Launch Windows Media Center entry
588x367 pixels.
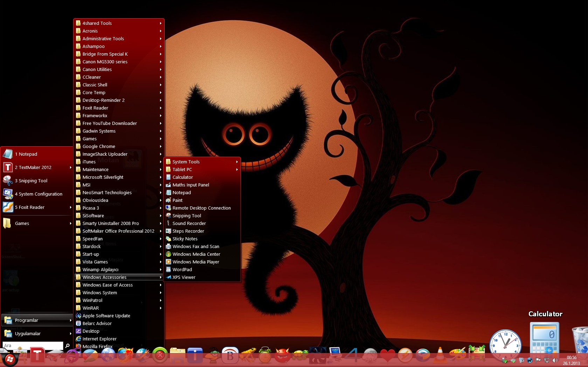pyautogui.click(x=202, y=254)
